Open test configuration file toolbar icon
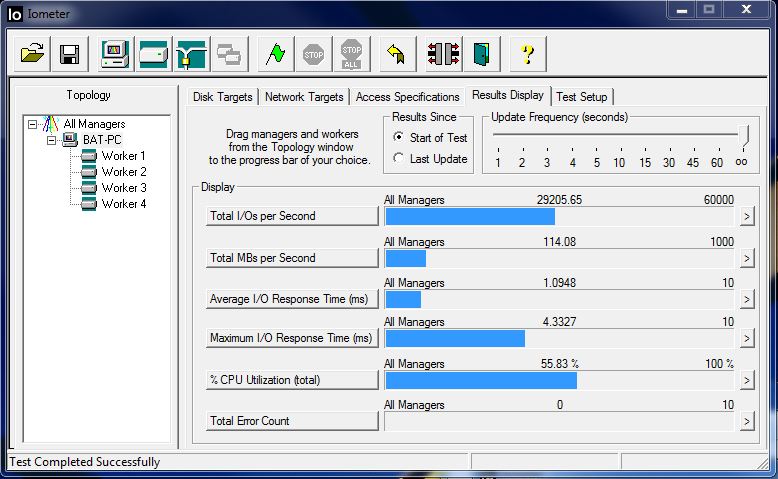 click(x=32, y=54)
